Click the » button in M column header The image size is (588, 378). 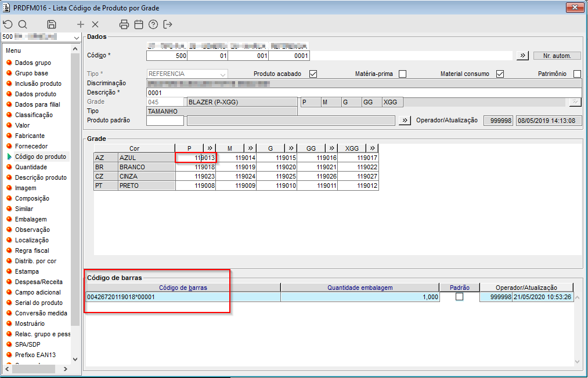250,148
